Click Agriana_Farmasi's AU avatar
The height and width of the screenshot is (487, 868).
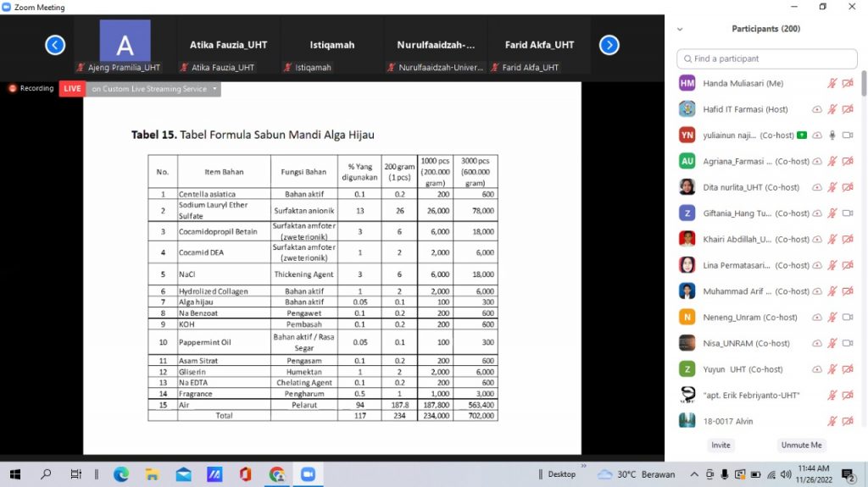coord(687,161)
